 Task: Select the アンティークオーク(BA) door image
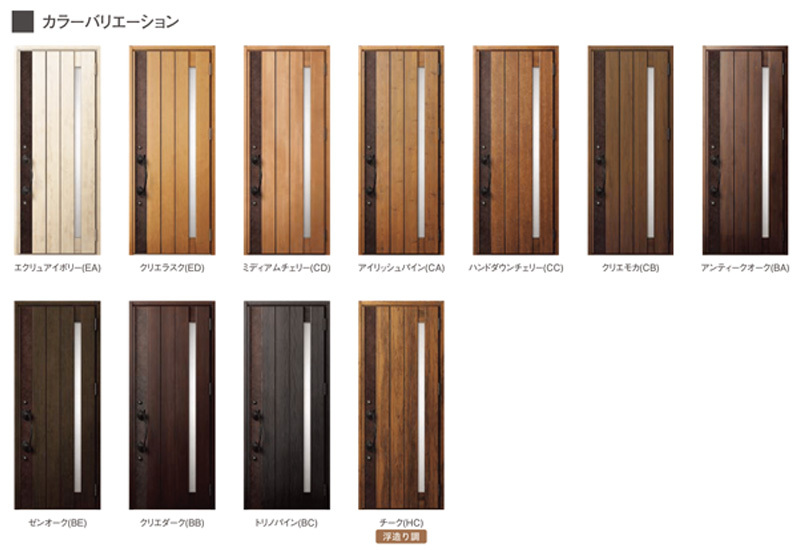tap(745, 150)
